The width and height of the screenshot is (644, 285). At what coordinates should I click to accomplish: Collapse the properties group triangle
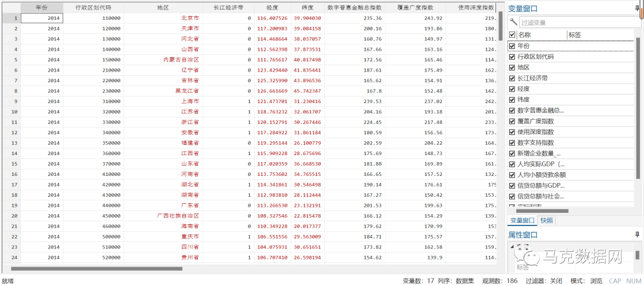(x=512, y=246)
